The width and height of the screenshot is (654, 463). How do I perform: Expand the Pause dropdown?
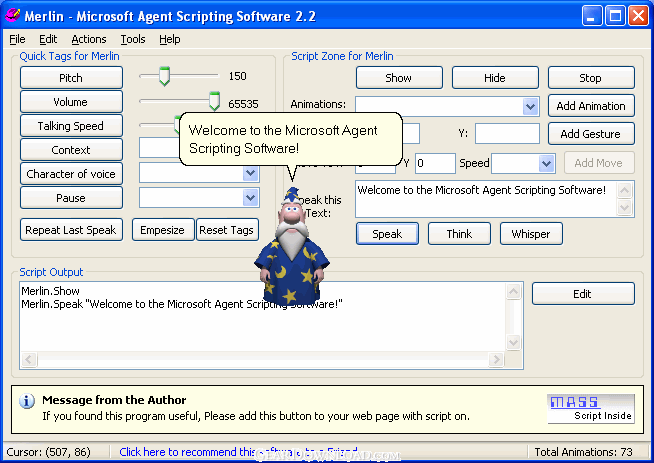(250, 198)
